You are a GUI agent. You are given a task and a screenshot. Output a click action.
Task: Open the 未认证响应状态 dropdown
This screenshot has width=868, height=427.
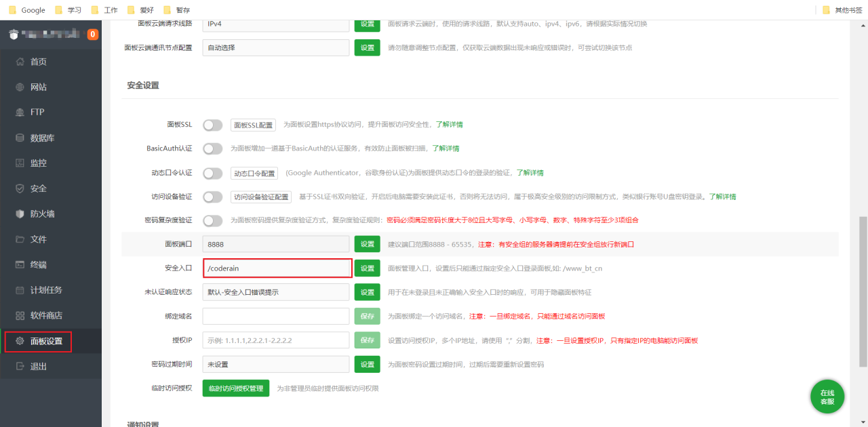275,291
